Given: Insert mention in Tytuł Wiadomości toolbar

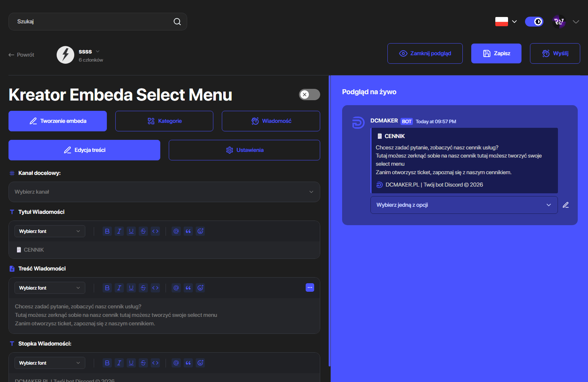Looking at the screenshot, I should pos(176,231).
